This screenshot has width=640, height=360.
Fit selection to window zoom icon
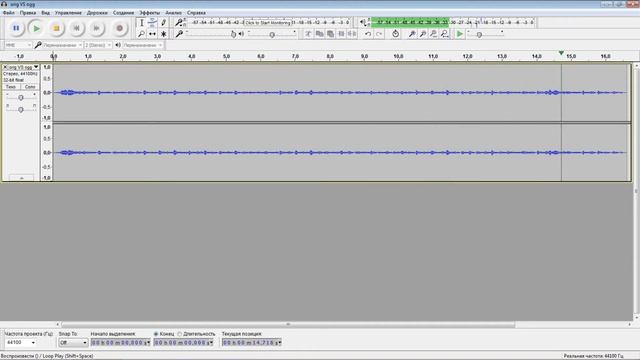pyautogui.click(x=433, y=34)
